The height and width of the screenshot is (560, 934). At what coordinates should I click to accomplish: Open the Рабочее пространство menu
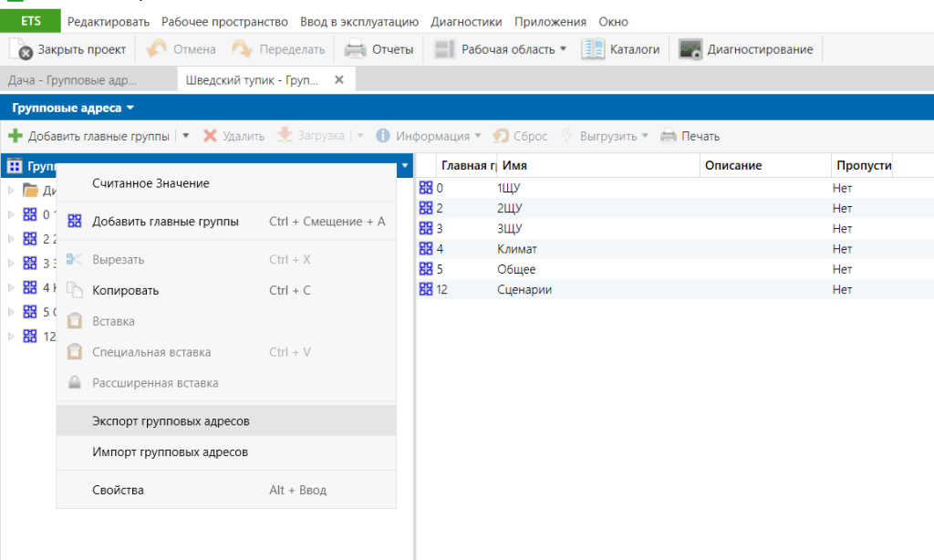pyautogui.click(x=224, y=22)
